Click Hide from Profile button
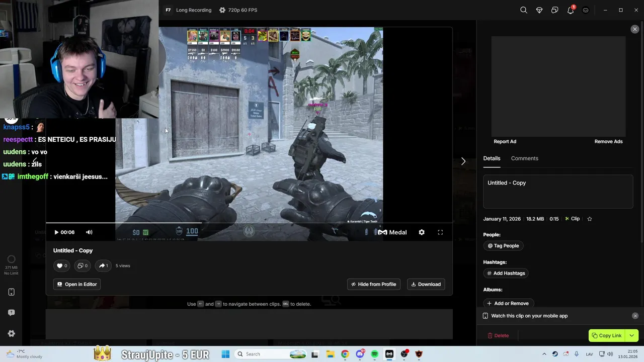 click(374, 284)
